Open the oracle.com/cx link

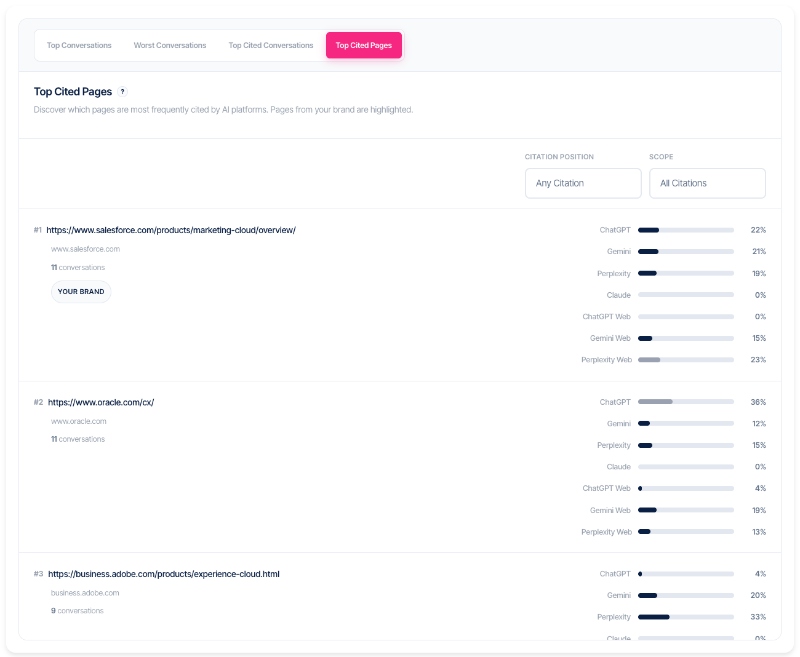(101, 402)
